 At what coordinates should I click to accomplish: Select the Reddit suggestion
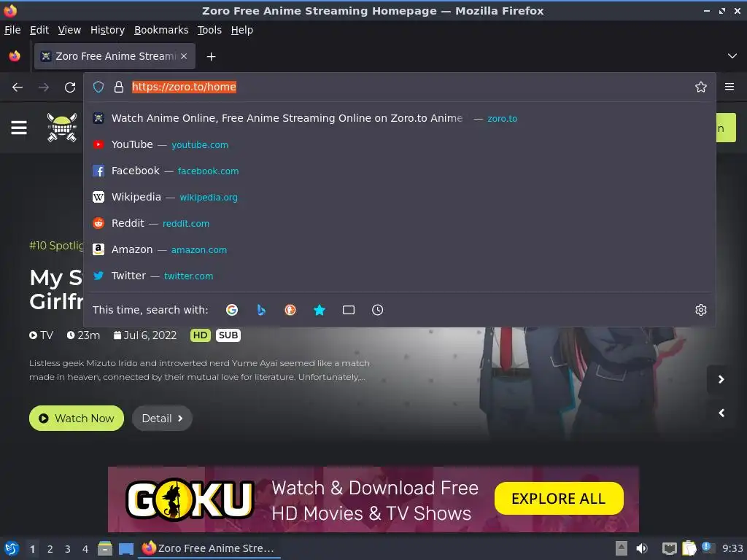pos(400,223)
